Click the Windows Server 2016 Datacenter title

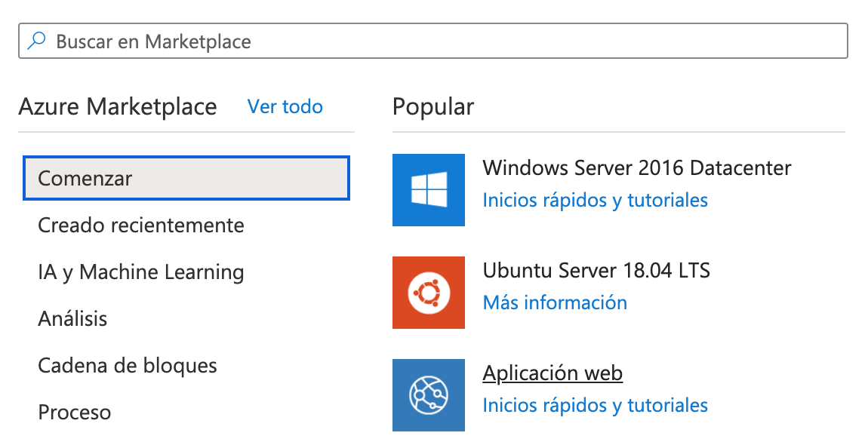point(636,167)
